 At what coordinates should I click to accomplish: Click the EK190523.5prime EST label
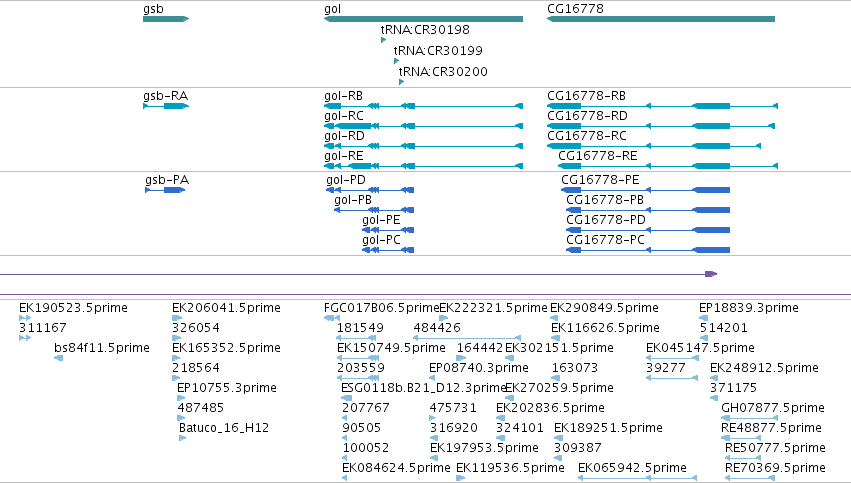pyautogui.click(x=73, y=308)
